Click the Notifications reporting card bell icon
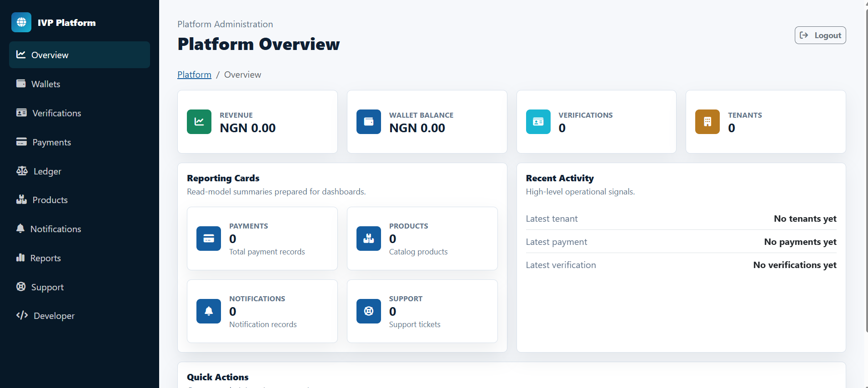 coord(209,311)
